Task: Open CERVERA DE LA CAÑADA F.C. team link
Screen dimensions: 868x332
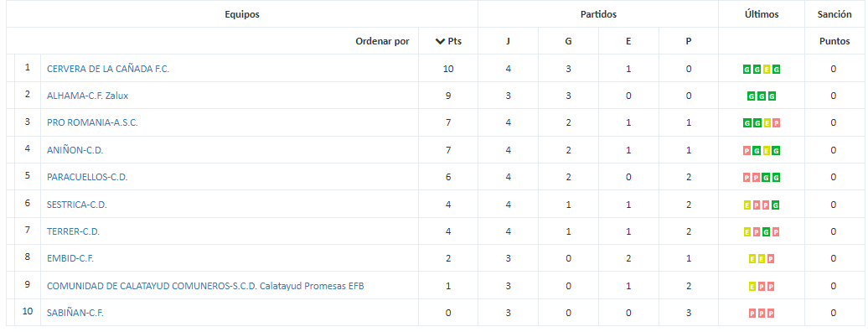Action: tap(108, 69)
